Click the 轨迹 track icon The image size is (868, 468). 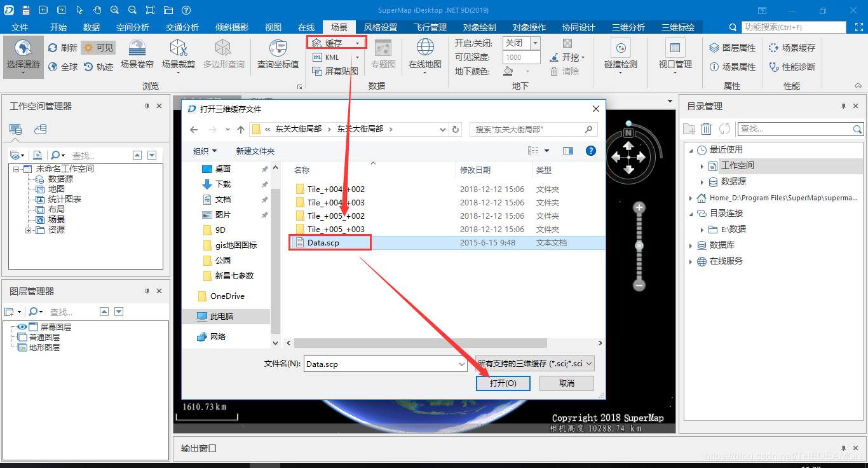(x=89, y=67)
